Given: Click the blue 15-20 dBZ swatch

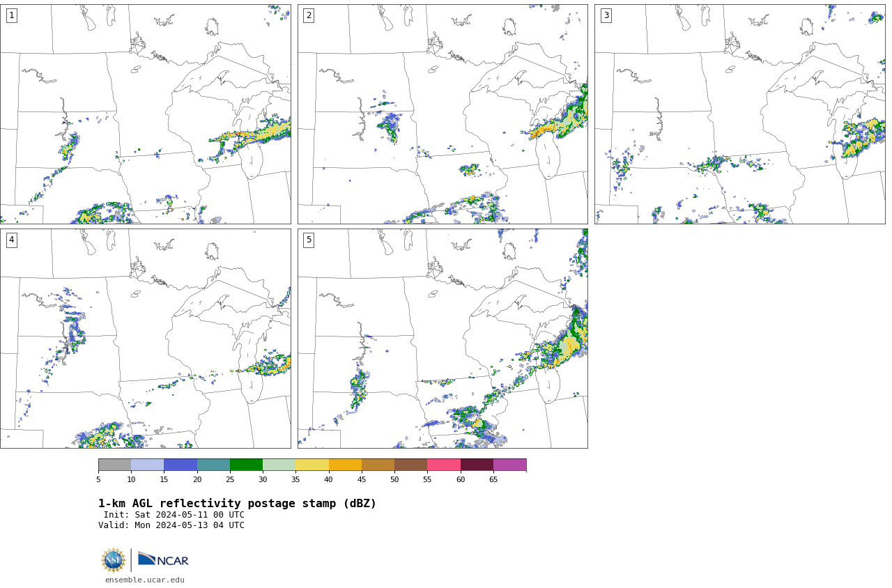Looking at the screenshot, I should click(x=180, y=465).
